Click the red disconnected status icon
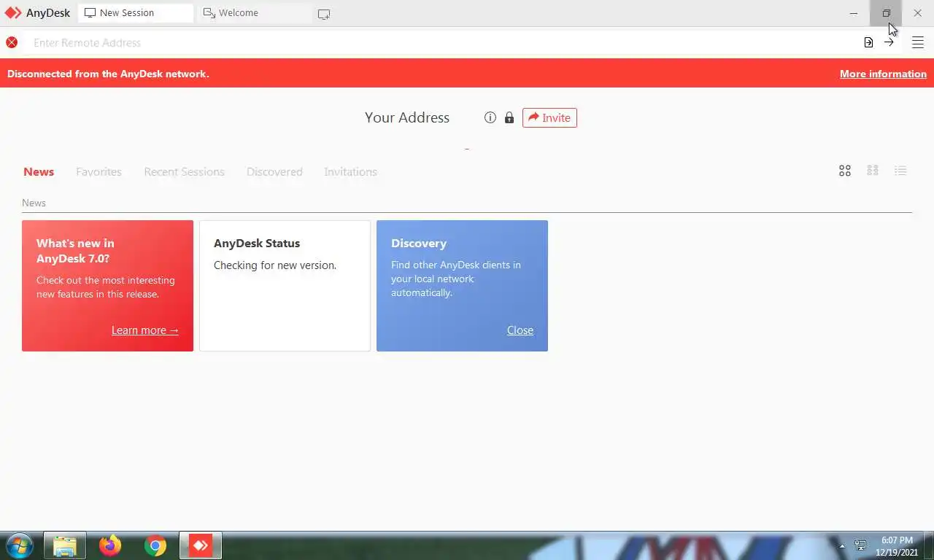The image size is (934, 560). (12, 42)
